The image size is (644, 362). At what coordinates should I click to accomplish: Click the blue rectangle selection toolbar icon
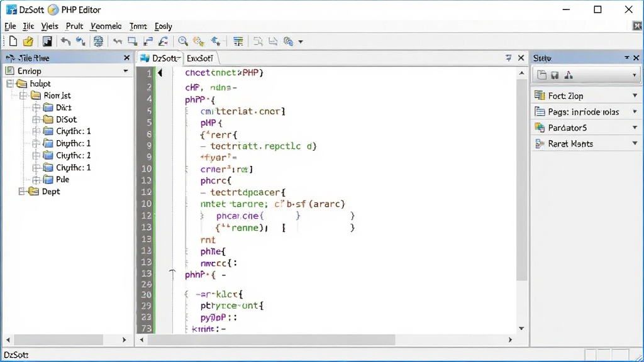[132, 41]
